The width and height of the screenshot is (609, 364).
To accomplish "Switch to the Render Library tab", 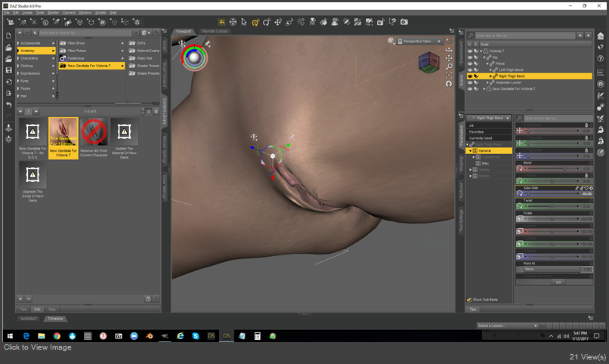I will tap(215, 31).
